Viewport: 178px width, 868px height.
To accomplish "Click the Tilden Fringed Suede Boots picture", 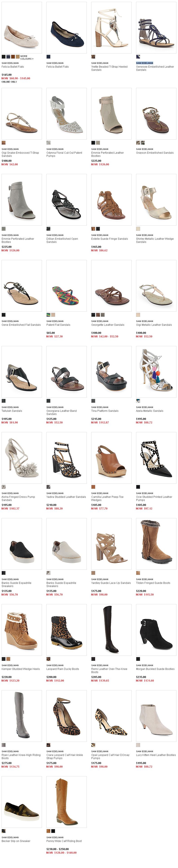I will tap(156, 544).
